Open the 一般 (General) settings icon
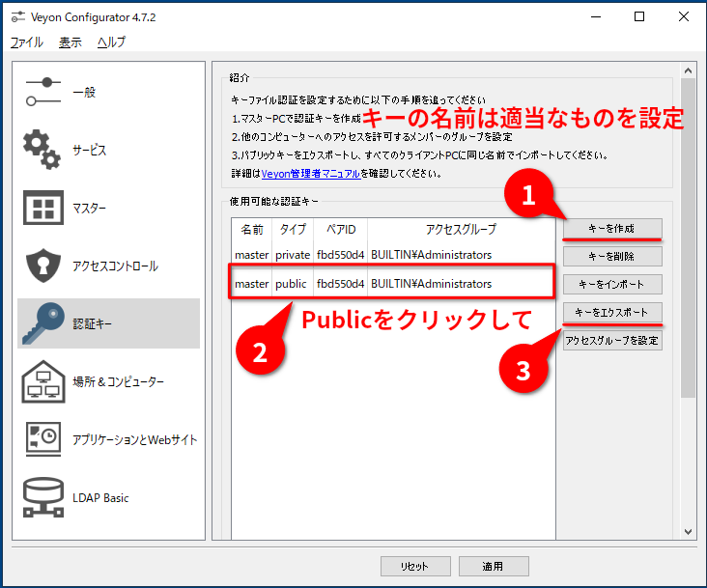This screenshot has width=707, height=588. [42, 92]
